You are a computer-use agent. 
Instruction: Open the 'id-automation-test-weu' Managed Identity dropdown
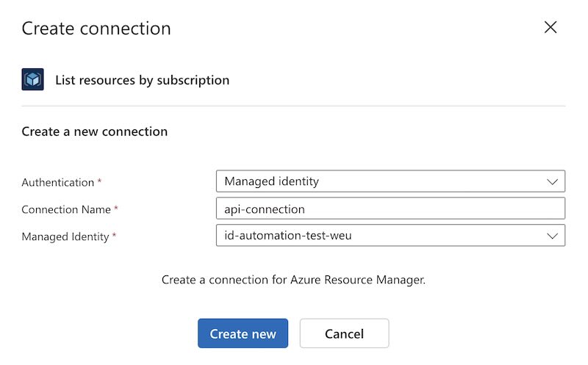[x=390, y=235]
